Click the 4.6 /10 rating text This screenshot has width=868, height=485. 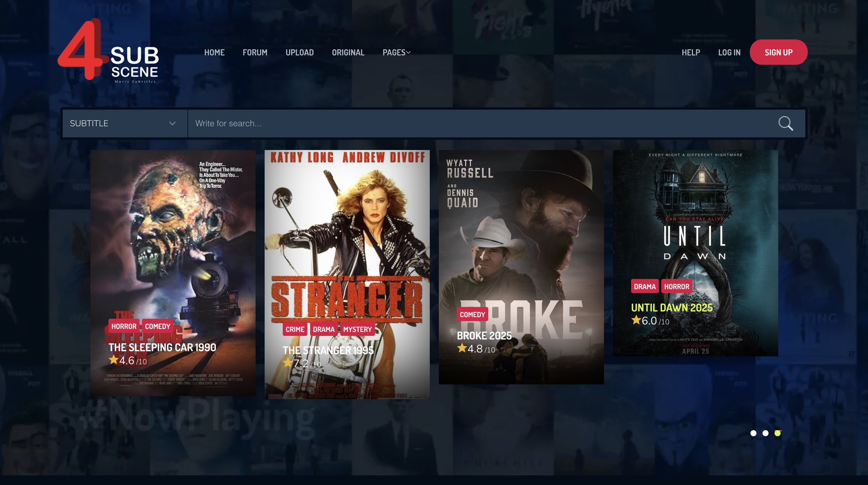click(133, 361)
